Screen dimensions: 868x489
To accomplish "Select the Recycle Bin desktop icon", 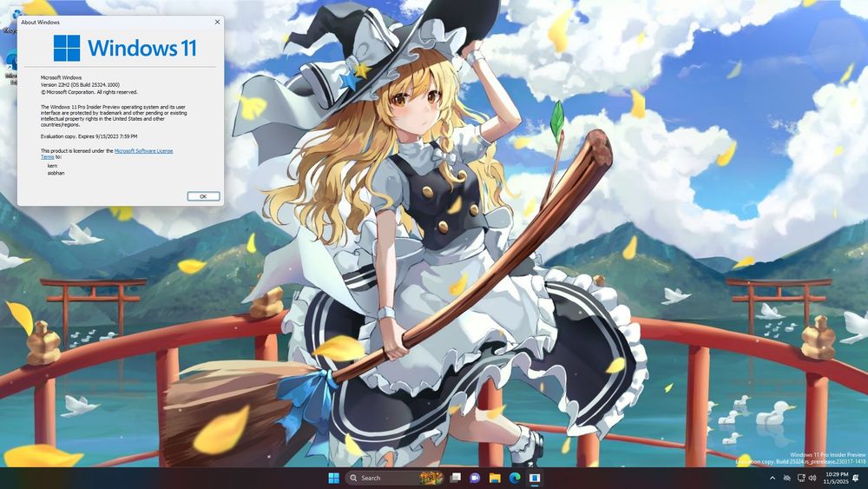I will (x=10, y=21).
